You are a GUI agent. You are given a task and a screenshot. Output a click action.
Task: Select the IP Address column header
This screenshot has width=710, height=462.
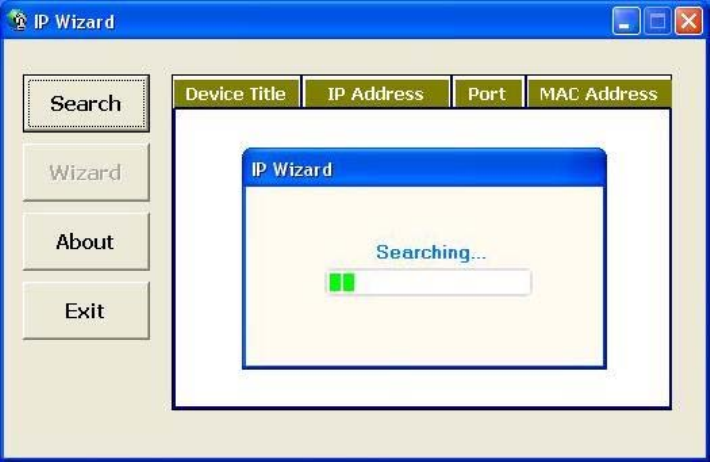[376, 94]
